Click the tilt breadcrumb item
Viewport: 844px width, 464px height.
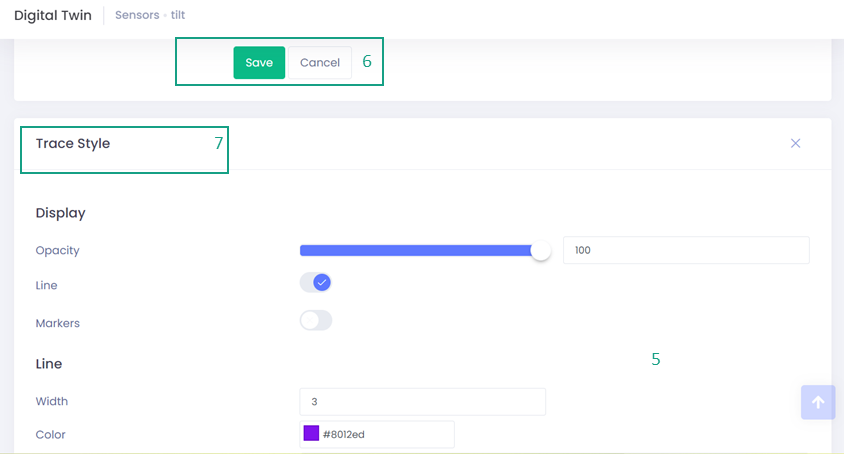coord(178,16)
